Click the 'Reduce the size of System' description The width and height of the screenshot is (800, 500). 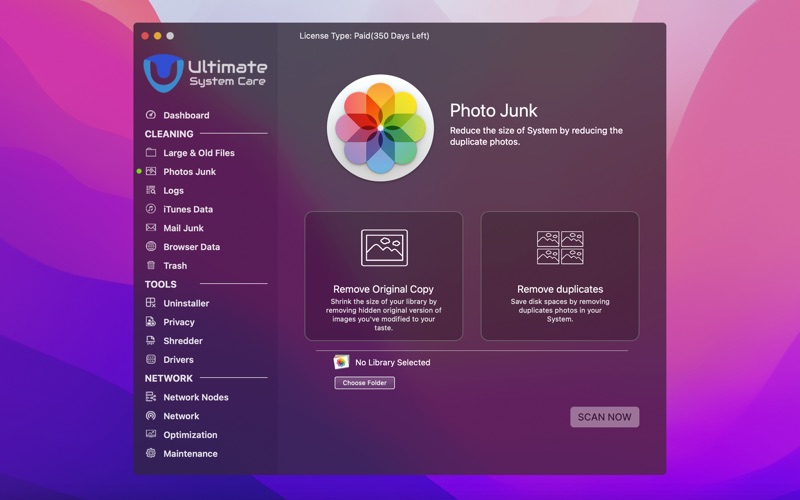click(x=536, y=136)
